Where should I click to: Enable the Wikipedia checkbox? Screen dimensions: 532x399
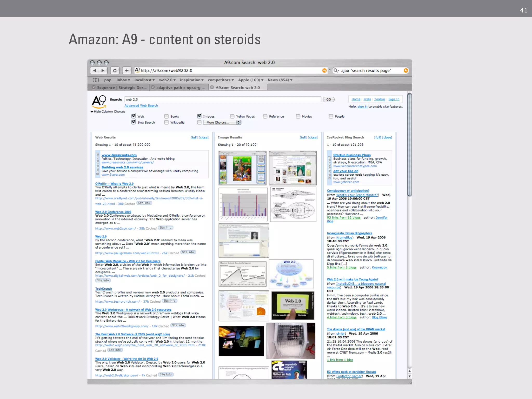click(x=167, y=122)
